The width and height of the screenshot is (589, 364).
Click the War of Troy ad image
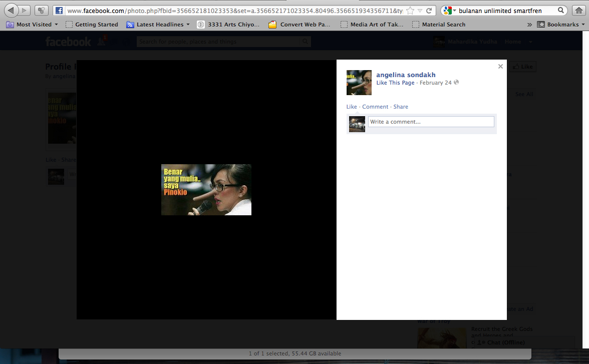click(x=442, y=337)
